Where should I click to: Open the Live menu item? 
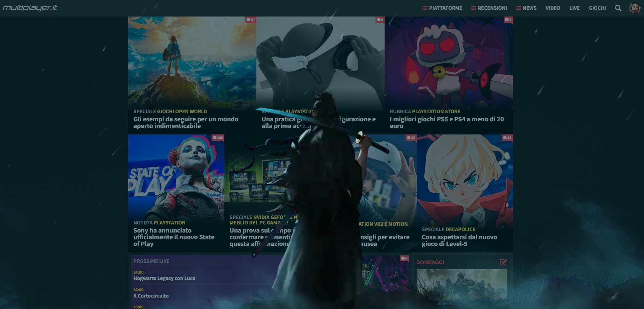(x=574, y=8)
